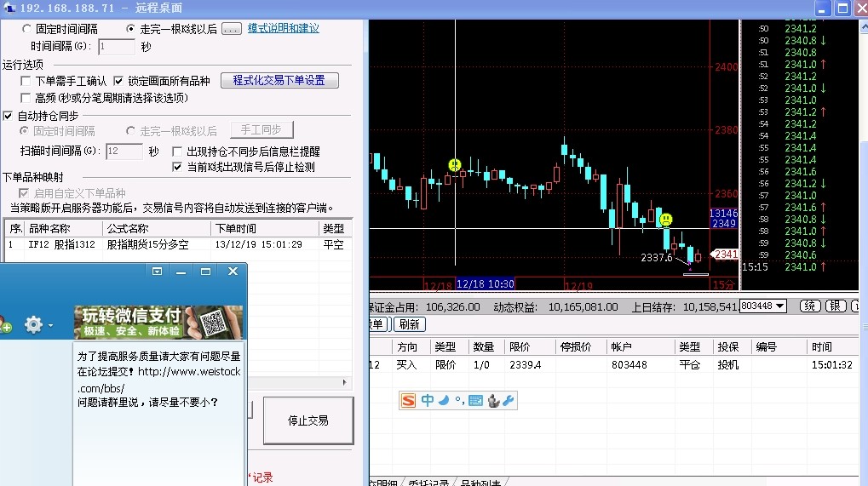Toggle 自动持仓同步 checkbox

[9, 116]
